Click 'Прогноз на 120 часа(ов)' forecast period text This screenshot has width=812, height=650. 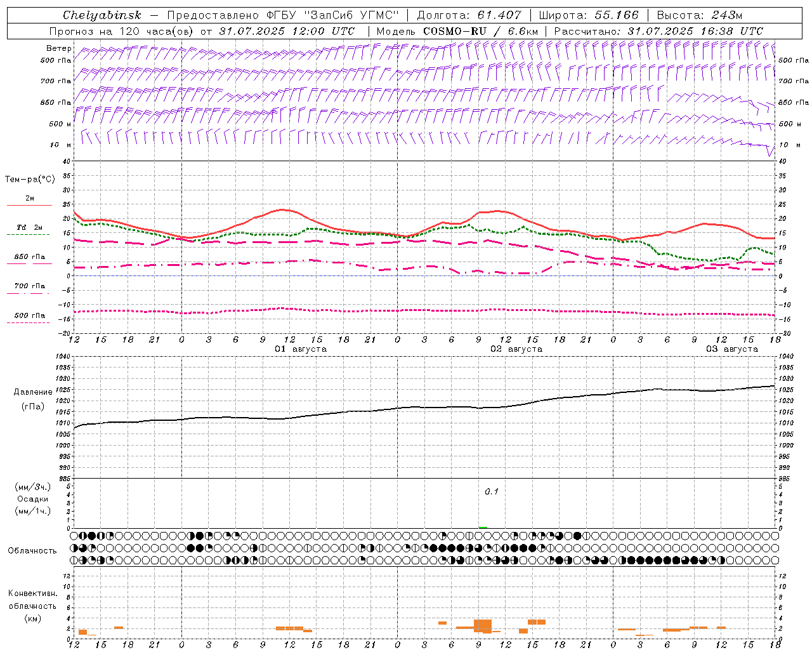[x=122, y=31]
